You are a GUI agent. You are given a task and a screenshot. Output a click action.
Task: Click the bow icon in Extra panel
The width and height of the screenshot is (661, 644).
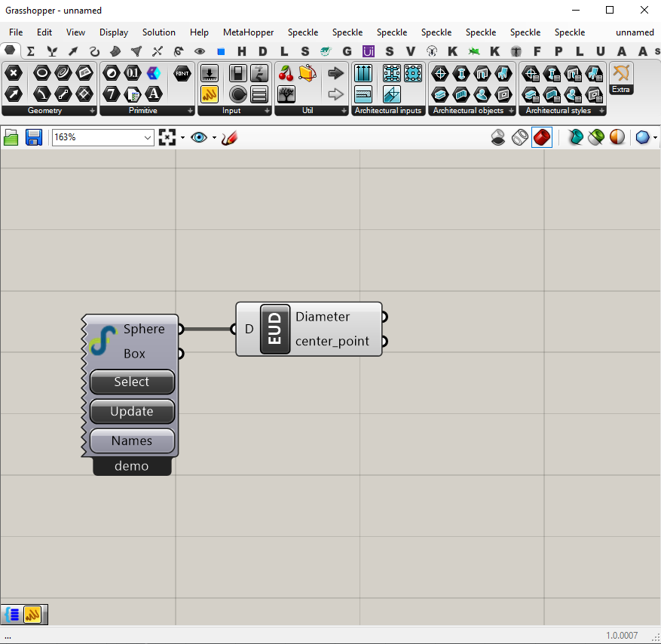click(621, 73)
